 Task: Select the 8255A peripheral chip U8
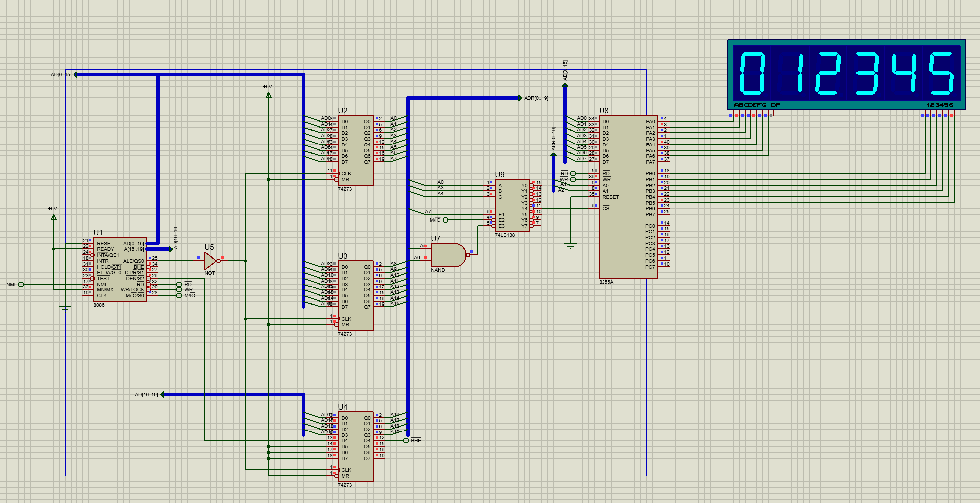pos(628,196)
